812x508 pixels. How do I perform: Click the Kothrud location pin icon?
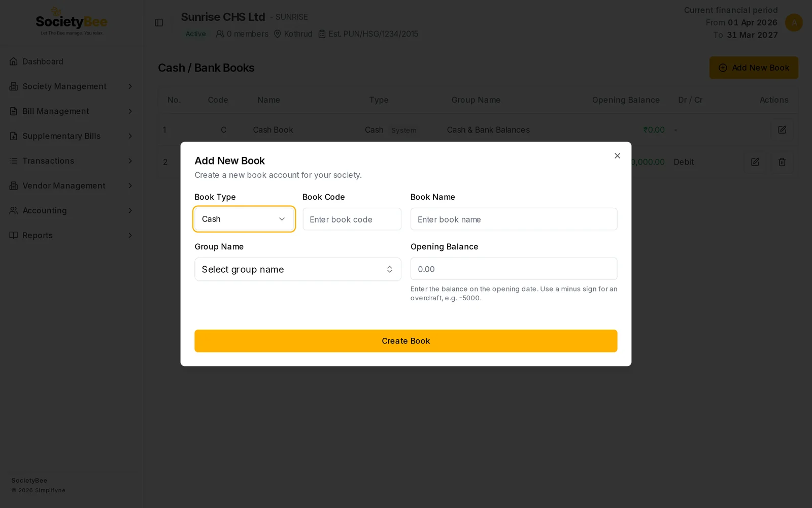click(x=278, y=34)
